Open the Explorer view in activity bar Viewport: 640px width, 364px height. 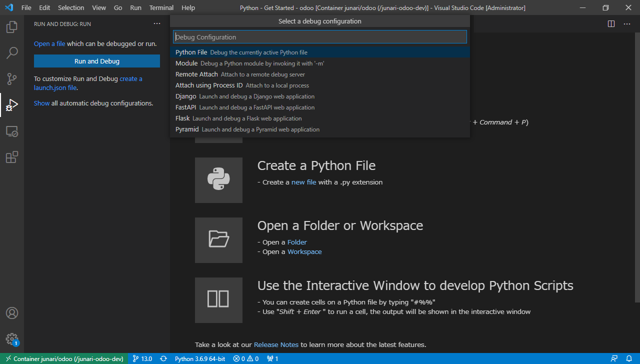tap(12, 27)
